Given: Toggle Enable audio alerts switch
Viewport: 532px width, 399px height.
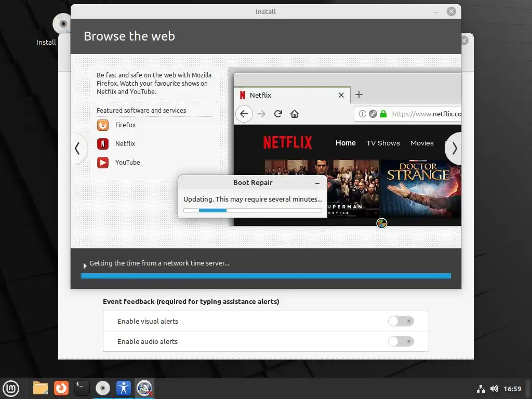Looking at the screenshot, I should pyautogui.click(x=401, y=341).
